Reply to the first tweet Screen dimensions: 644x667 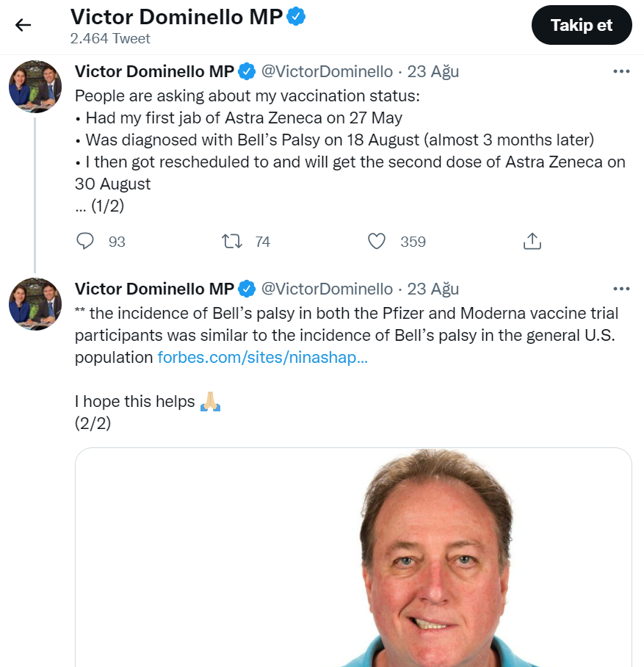(x=87, y=242)
